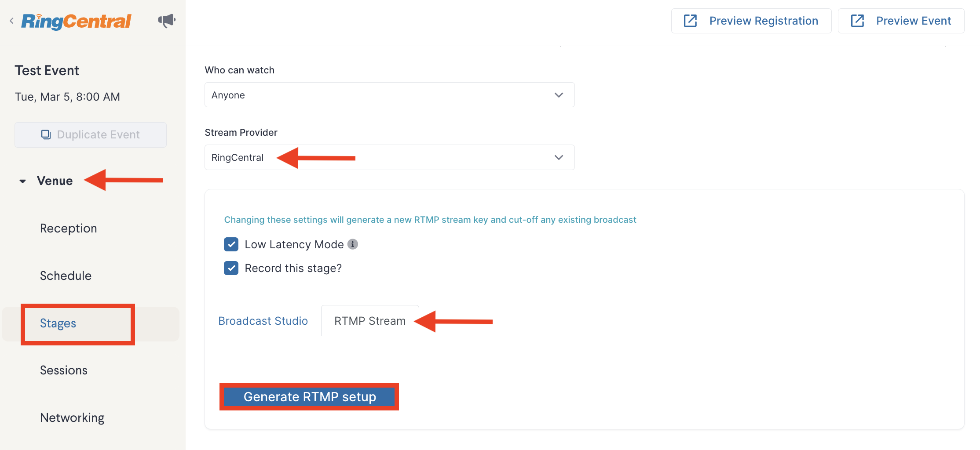This screenshot has height=450, width=980.
Task: Select the RTMP Stream tab
Action: [x=370, y=321]
